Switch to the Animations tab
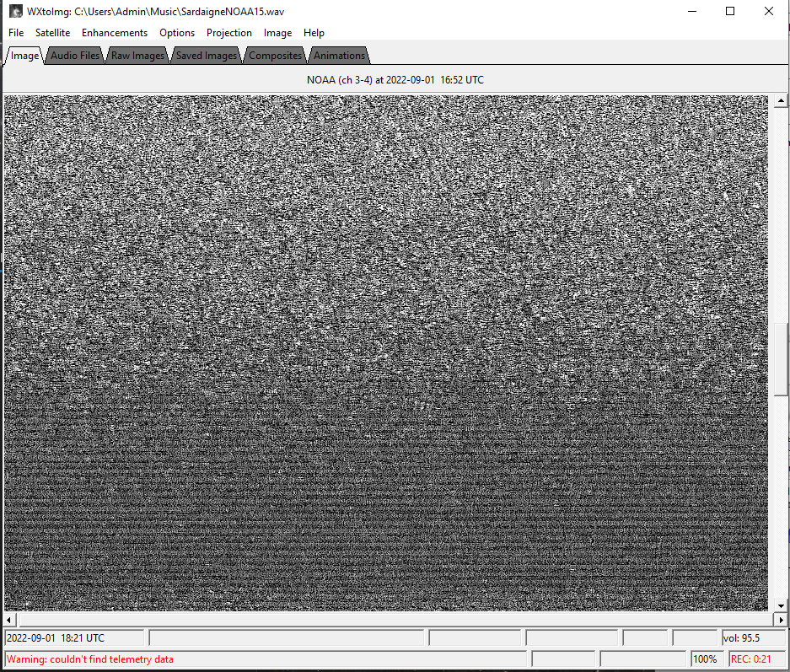790x672 pixels. point(339,56)
